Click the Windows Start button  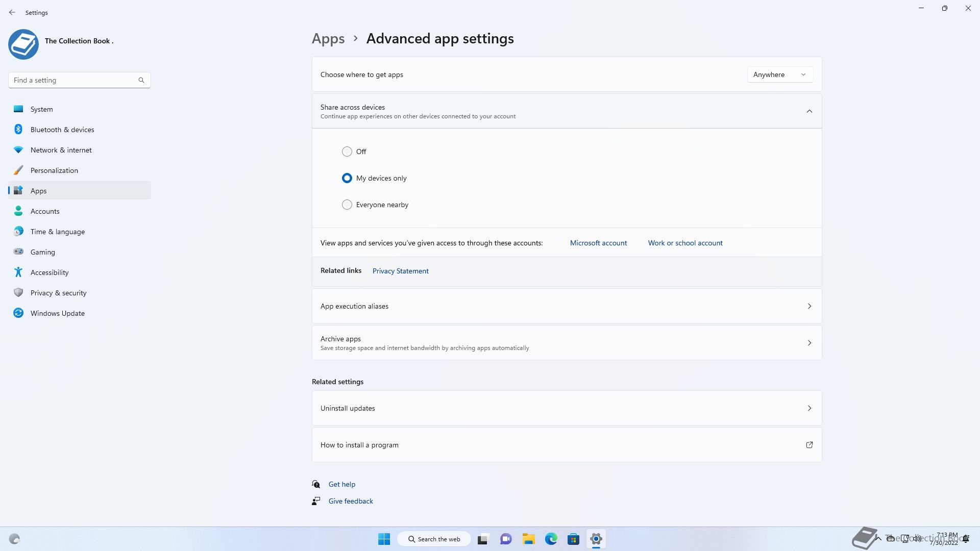click(x=384, y=539)
